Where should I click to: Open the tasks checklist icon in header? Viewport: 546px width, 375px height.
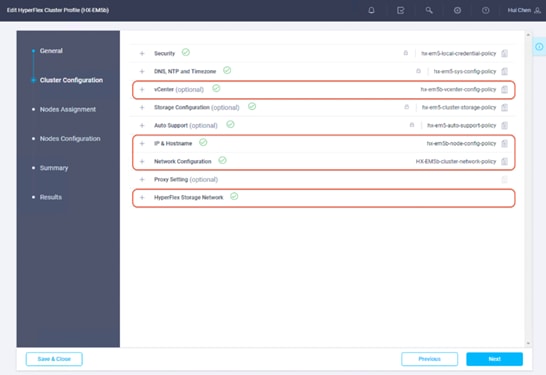tap(400, 10)
